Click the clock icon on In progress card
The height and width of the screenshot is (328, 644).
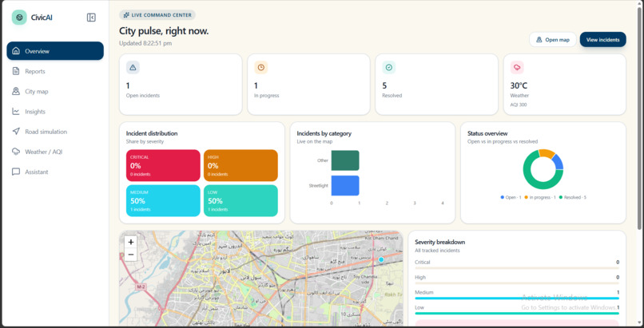260,67
